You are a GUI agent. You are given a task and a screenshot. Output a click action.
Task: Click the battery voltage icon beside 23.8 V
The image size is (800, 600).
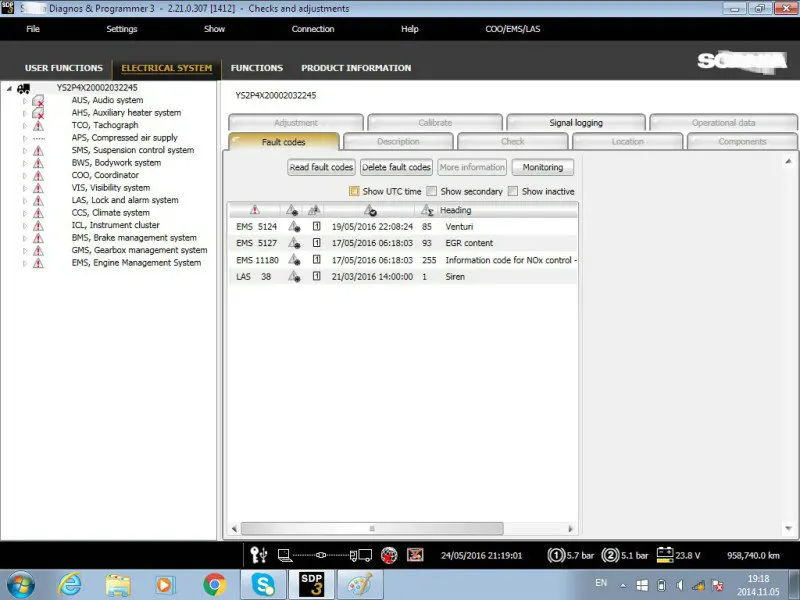click(665, 555)
